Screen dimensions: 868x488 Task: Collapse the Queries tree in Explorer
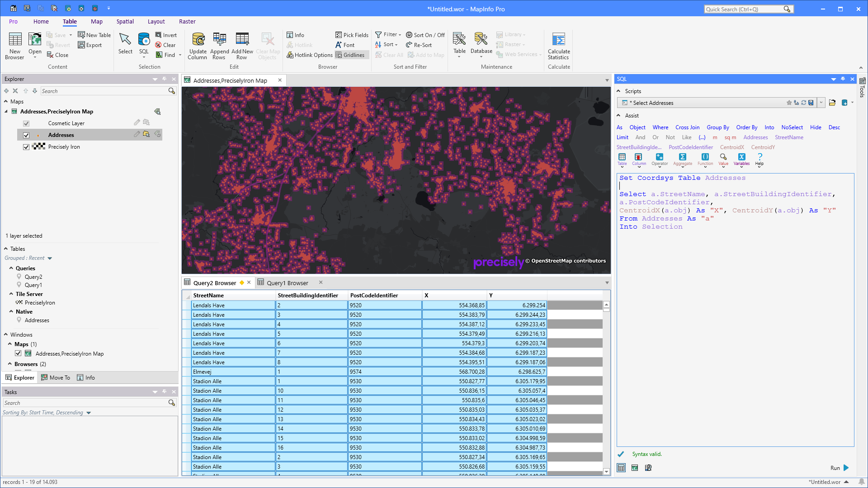(12, 268)
